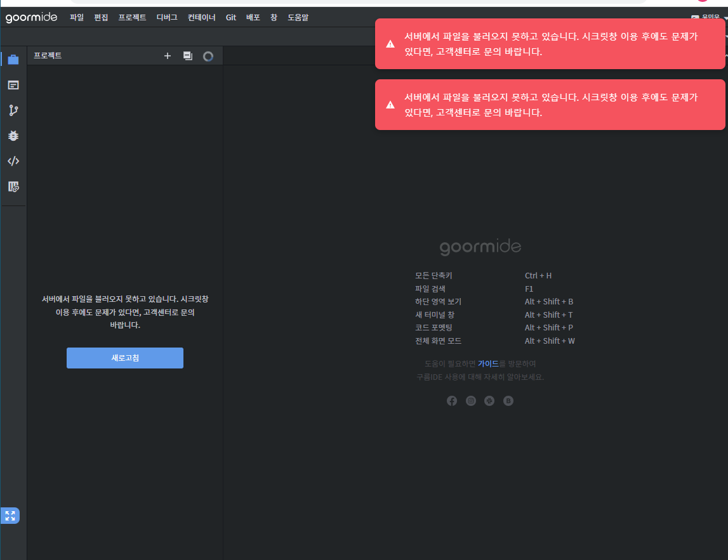
Task: Open user account dropdown at top right
Action: pos(710,16)
